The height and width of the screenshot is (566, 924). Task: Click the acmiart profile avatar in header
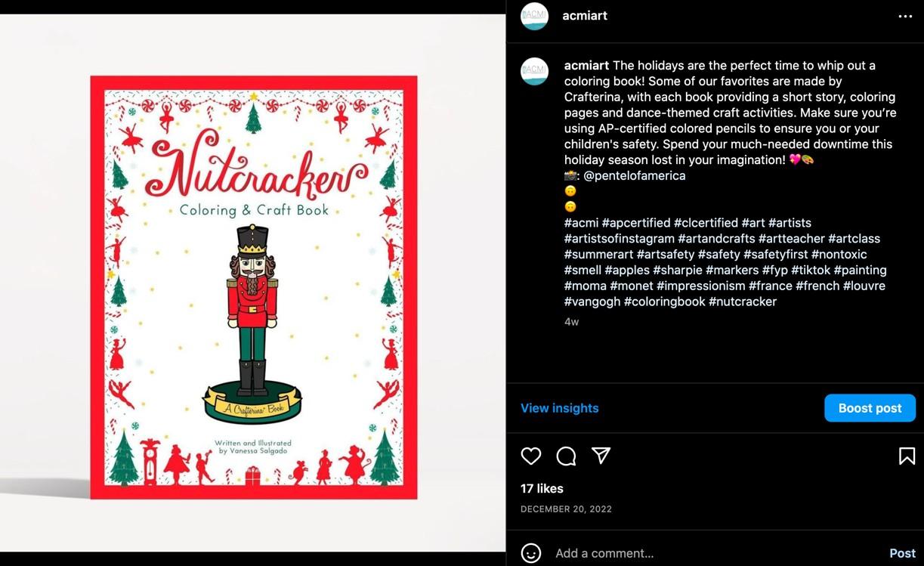click(x=534, y=16)
